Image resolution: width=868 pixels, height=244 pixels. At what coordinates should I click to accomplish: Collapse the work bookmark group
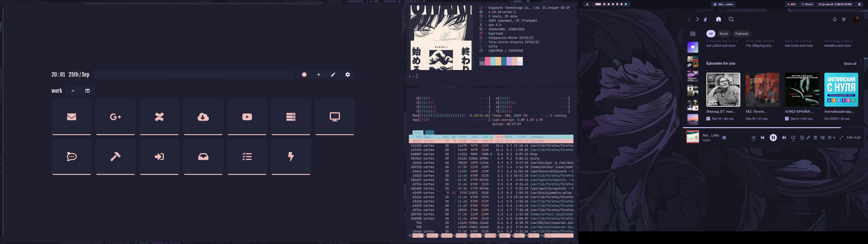tap(73, 91)
